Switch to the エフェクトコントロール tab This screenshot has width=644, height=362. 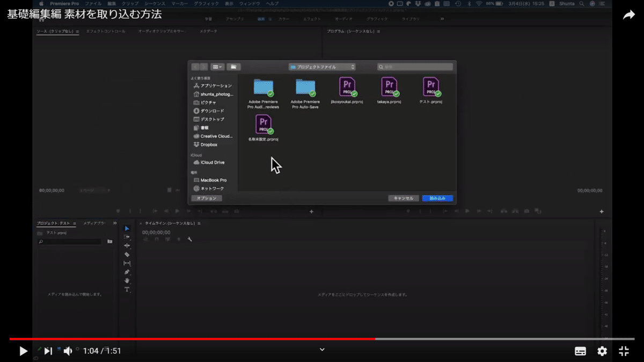[x=106, y=32]
